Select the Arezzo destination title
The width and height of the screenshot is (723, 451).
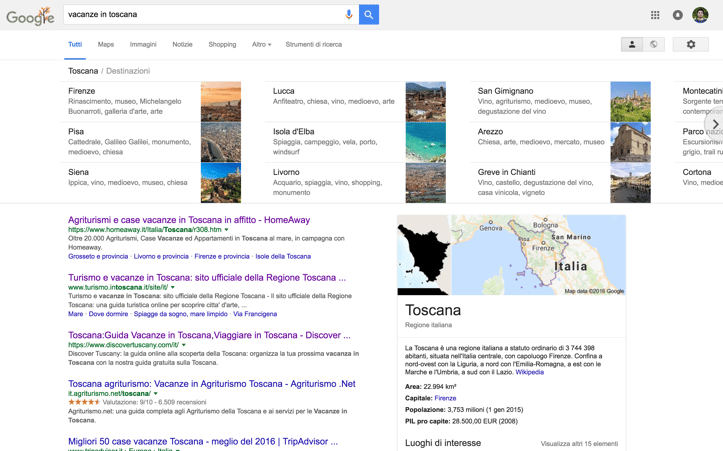pos(490,131)
